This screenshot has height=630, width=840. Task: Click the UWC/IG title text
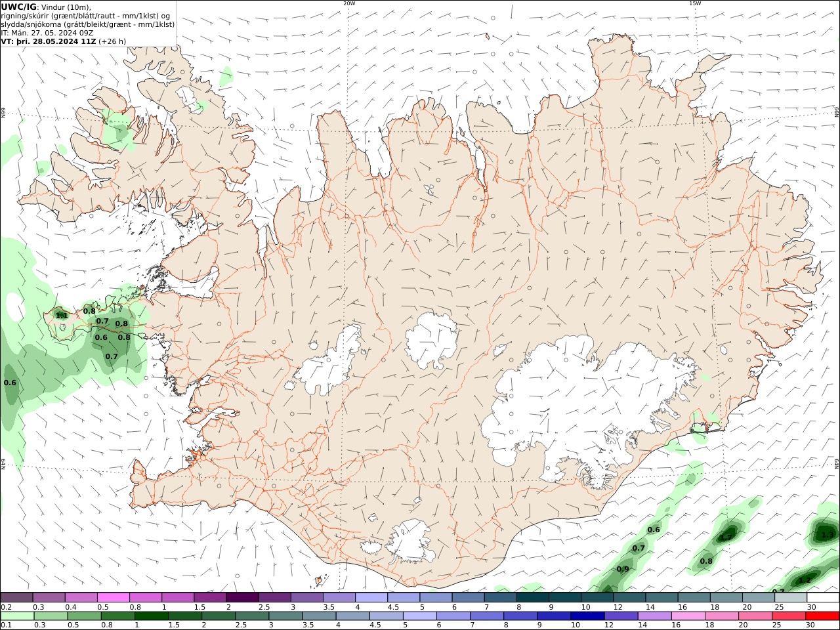[x=20, y=7]
